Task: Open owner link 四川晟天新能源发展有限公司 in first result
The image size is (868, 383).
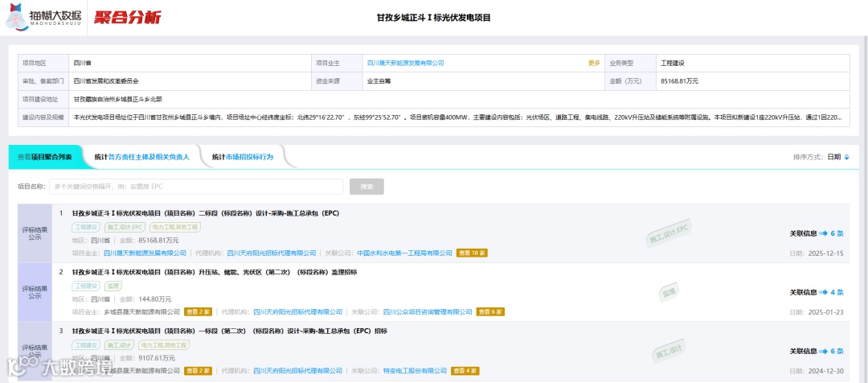Action: tap(145, 253)
